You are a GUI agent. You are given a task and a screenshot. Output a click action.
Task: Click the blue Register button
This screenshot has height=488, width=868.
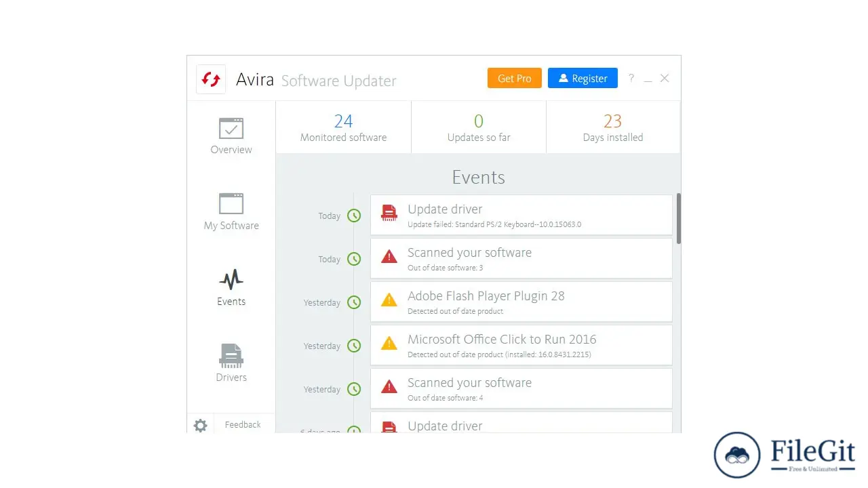583,78
